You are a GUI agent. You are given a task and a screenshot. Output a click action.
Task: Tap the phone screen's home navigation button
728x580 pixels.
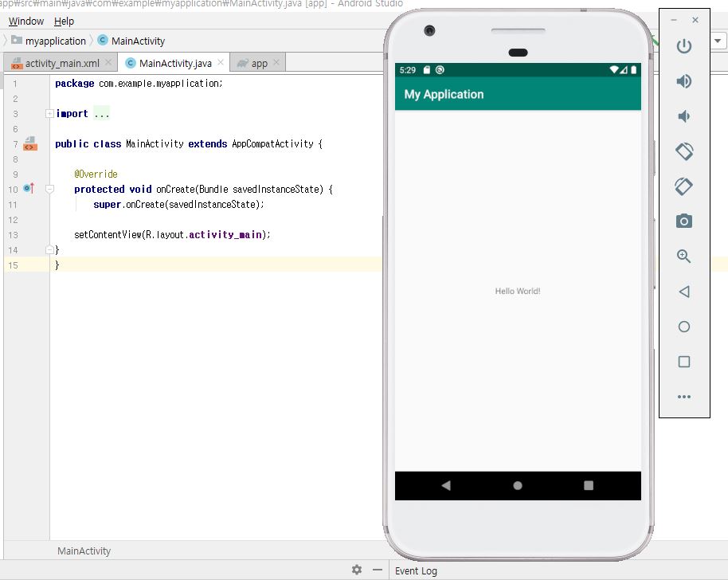click(518, 485)
